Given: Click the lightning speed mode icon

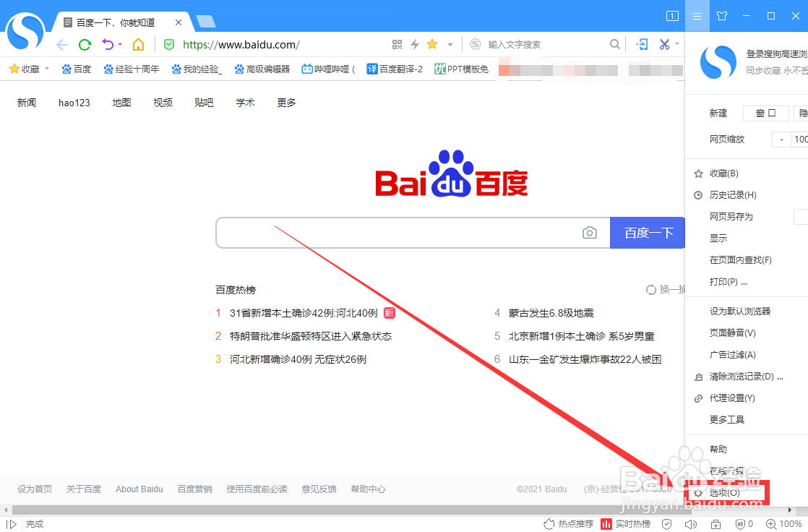Looking at the screenshot, I should pos(415,44).
